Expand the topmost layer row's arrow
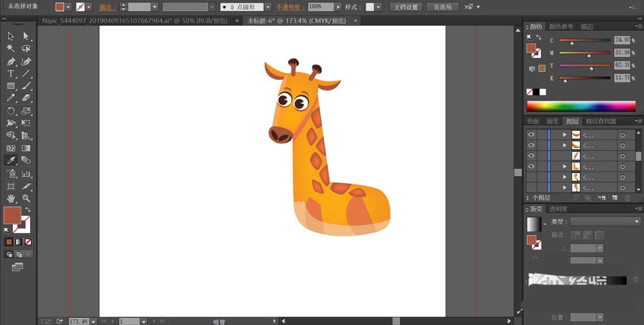644x325 pixels. [x=564, y=135]
